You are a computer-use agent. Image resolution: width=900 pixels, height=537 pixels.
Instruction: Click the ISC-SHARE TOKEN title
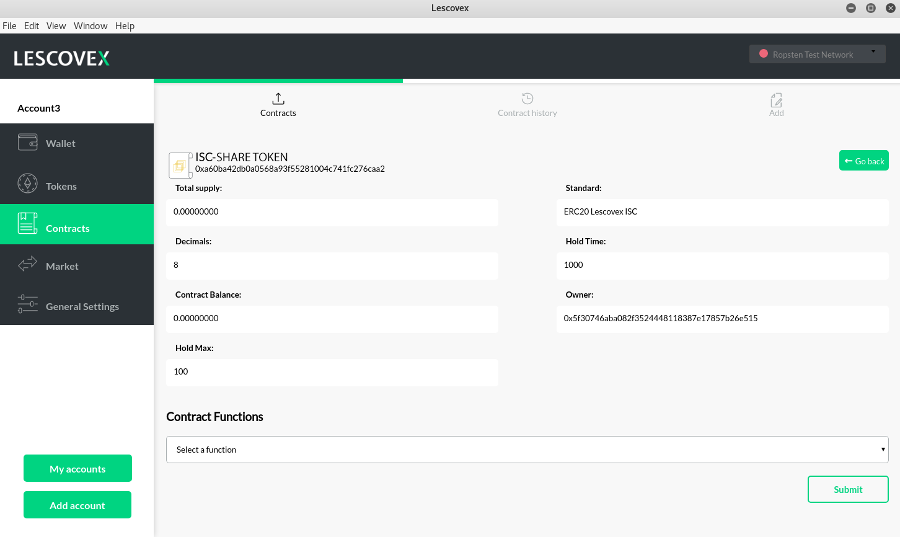(x=241, y=157)
